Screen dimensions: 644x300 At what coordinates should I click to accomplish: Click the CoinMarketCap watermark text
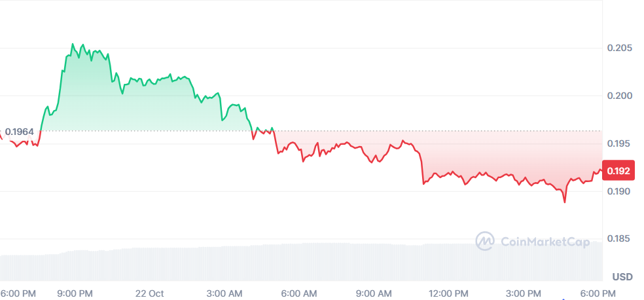[x=545, y=242]
